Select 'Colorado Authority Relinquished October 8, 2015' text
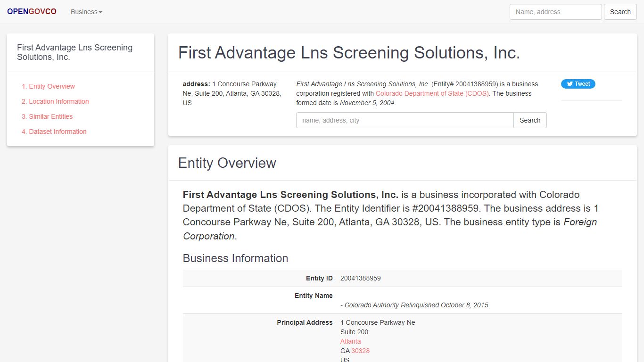This screenshot has height=362, width=644. (x=416, y=305)
